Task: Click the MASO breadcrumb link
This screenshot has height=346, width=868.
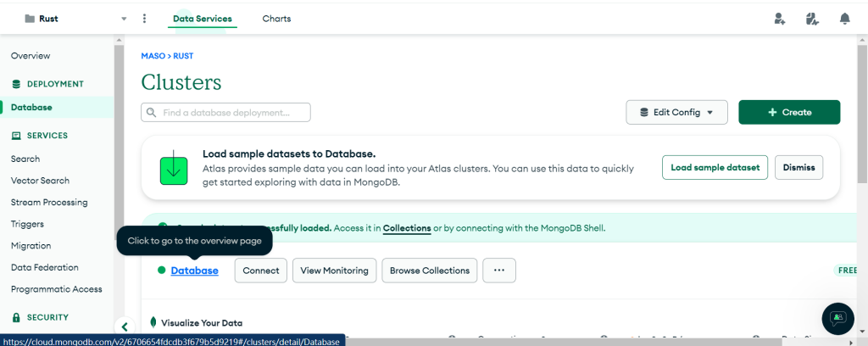Action: 154,56
